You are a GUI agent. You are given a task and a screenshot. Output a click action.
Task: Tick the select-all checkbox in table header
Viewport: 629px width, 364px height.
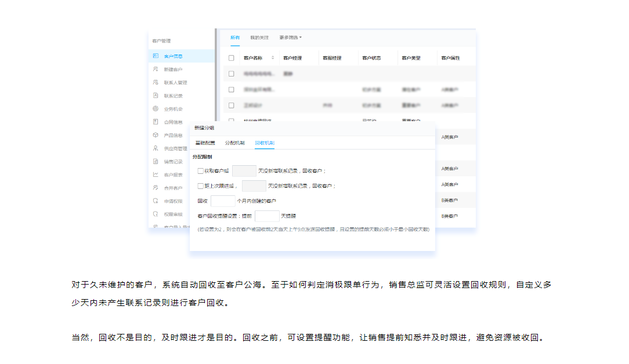[232, 58]
